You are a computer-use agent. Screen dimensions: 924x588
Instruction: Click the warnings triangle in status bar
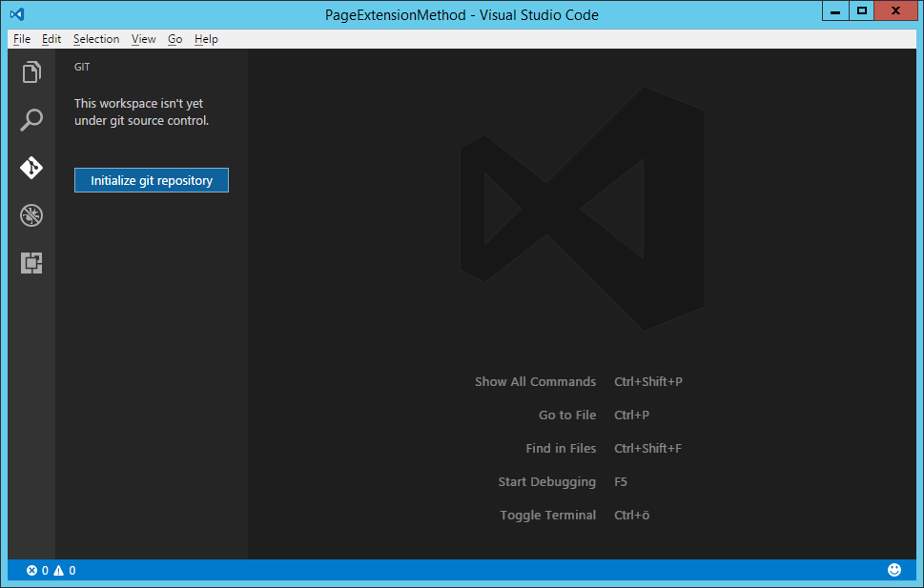(x=59, y=570)
